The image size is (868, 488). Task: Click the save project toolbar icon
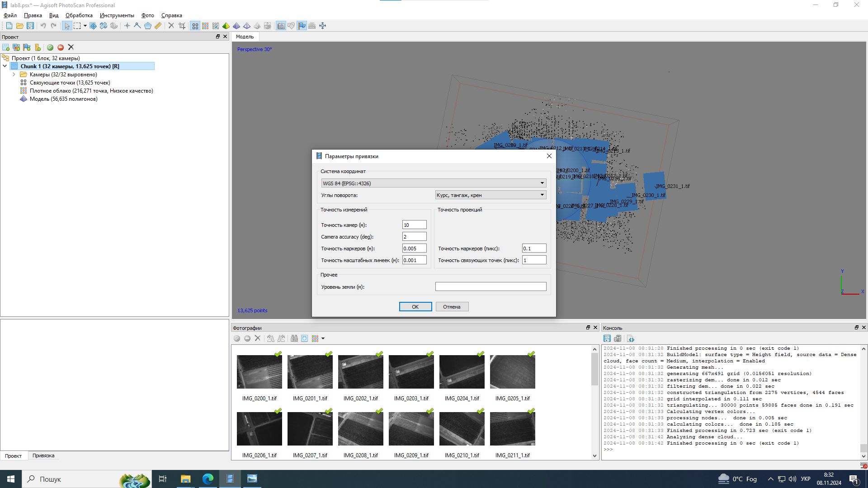30,26
